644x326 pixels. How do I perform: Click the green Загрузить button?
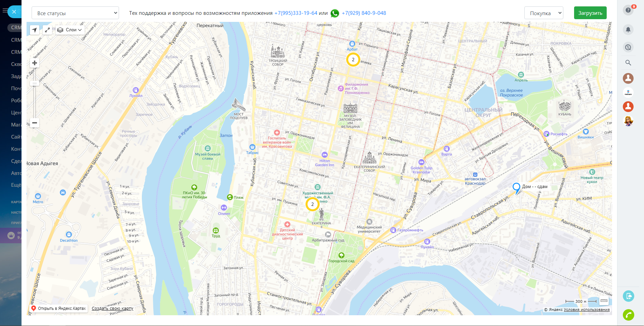[x=590, y=13]
